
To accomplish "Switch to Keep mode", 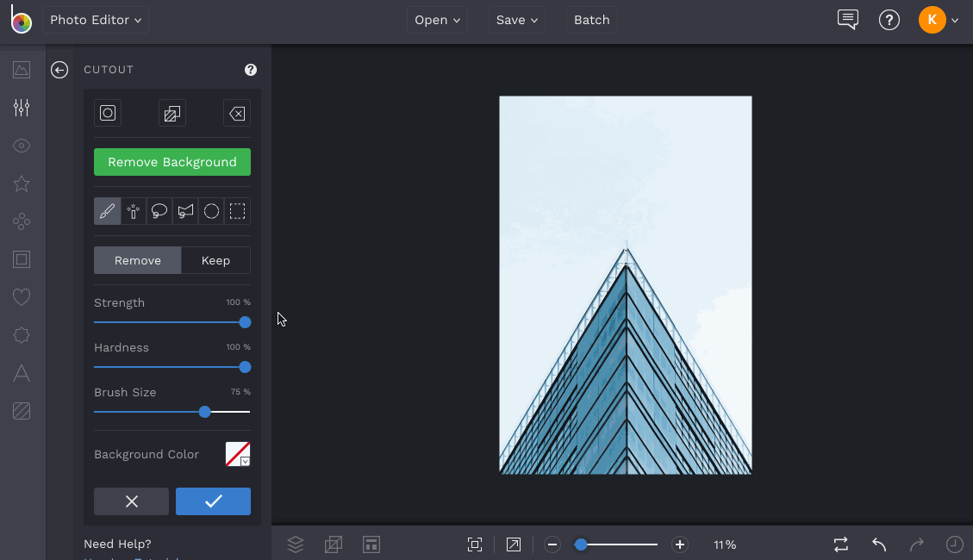I will click(216, 260).
